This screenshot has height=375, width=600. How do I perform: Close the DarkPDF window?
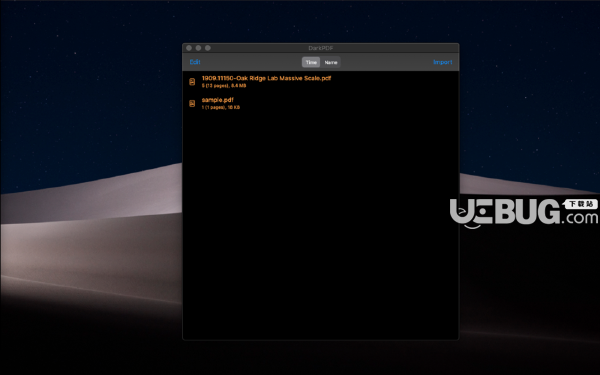coord(189,48)
